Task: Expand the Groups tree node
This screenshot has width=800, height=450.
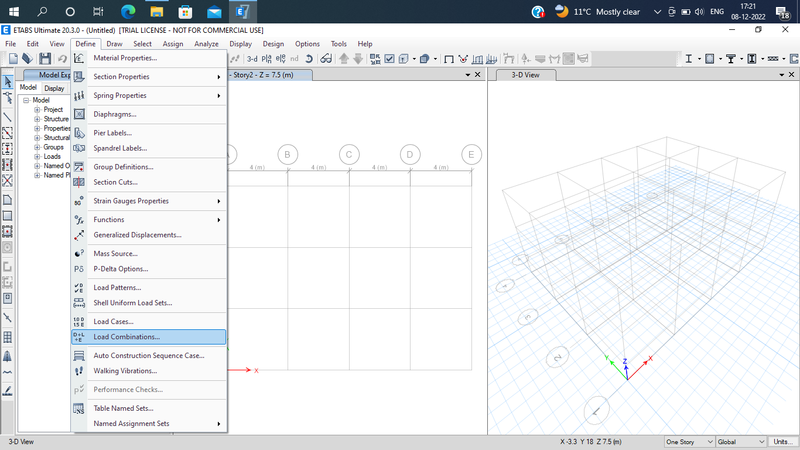Action: pyautogui.click(x=37, y=147)
